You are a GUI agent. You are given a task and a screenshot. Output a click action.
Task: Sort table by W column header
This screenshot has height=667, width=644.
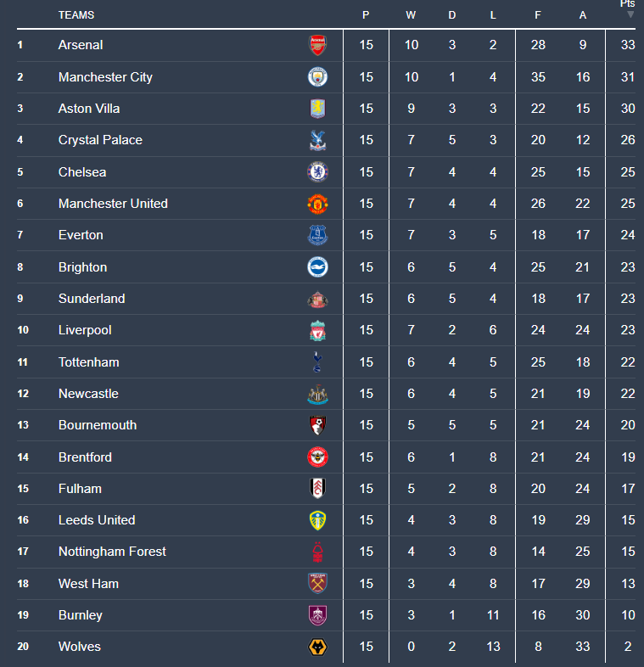point(412,15)
